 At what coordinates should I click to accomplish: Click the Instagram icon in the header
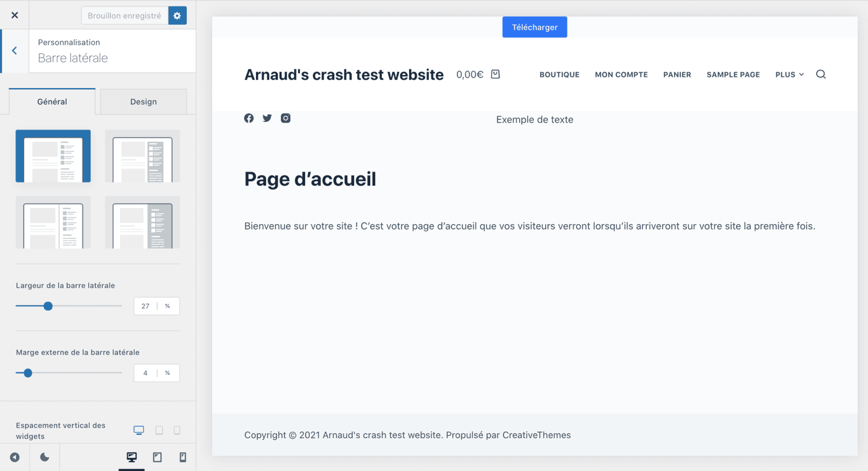[x=285, y=118]
